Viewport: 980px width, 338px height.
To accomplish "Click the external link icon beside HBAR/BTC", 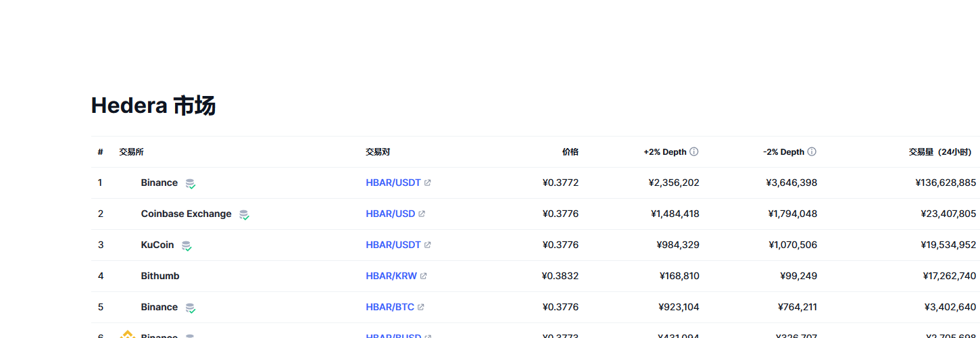I will click(421, 308).
